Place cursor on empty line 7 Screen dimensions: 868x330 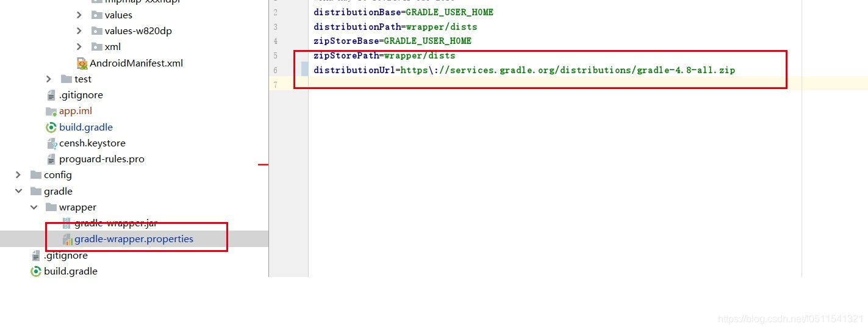[x=588, y=84]
